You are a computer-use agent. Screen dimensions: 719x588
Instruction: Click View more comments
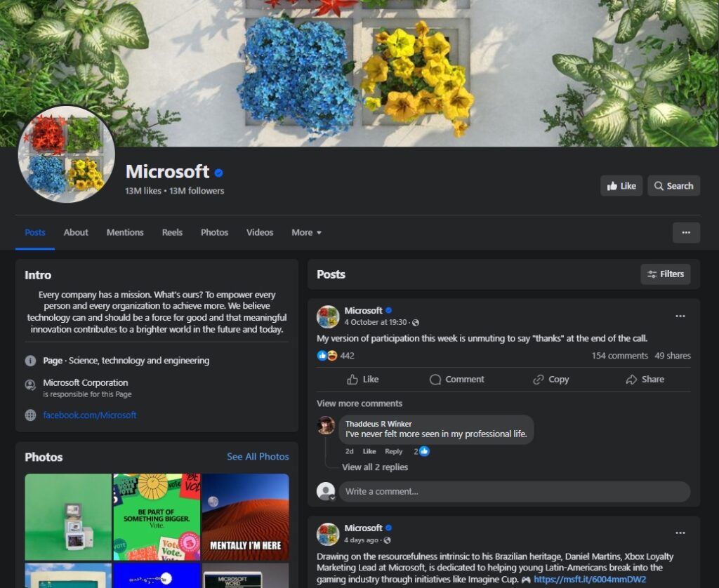(359, 403)
